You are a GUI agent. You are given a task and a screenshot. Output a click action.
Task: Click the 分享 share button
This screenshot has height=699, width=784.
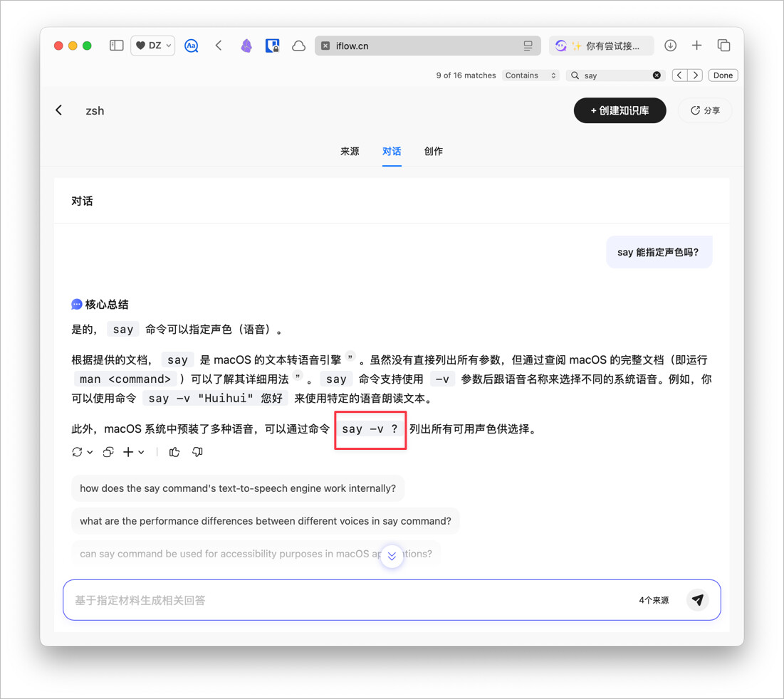tap(705, 110)
